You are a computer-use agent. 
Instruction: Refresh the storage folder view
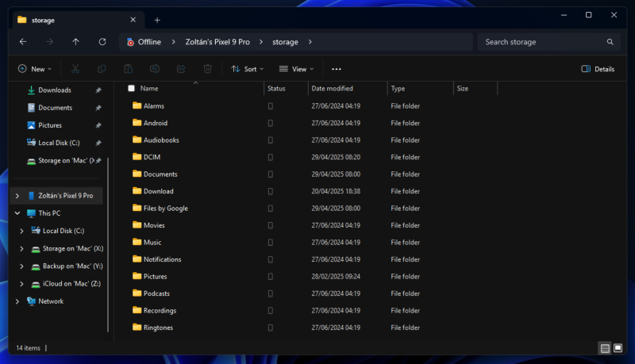(x=102, y=42)
